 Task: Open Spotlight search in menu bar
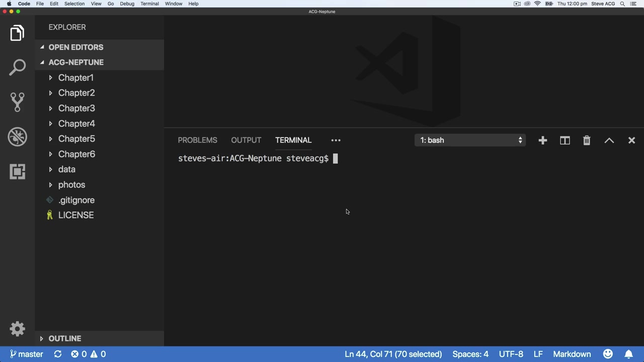pos(622,4)
